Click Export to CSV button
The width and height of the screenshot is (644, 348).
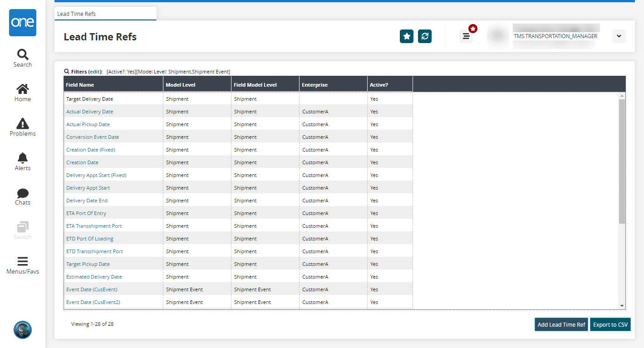tap(610, 324)
